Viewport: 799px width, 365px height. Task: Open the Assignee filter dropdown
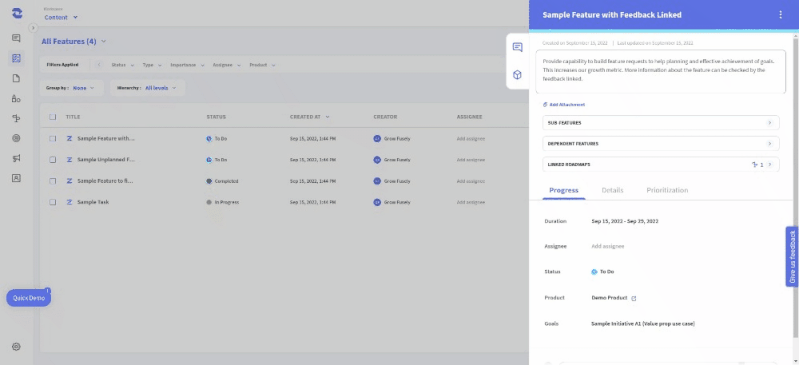pyautogui.click(x=227, y=65)
